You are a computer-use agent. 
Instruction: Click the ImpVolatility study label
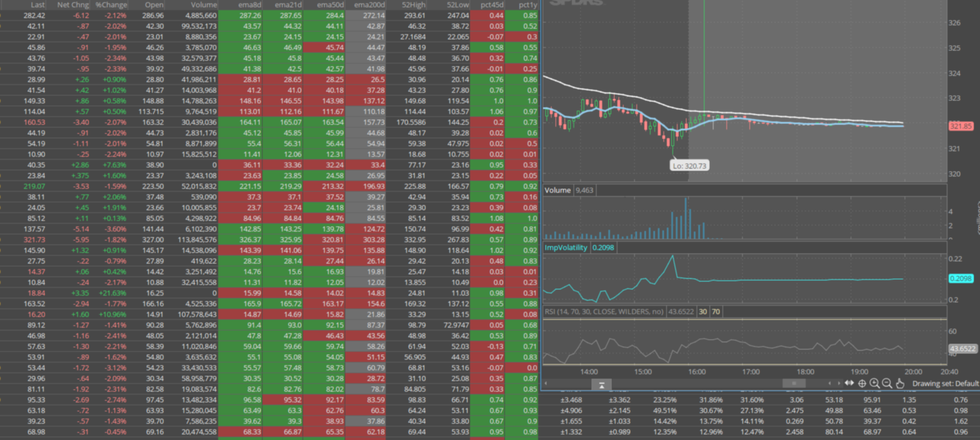pos(566,248)
